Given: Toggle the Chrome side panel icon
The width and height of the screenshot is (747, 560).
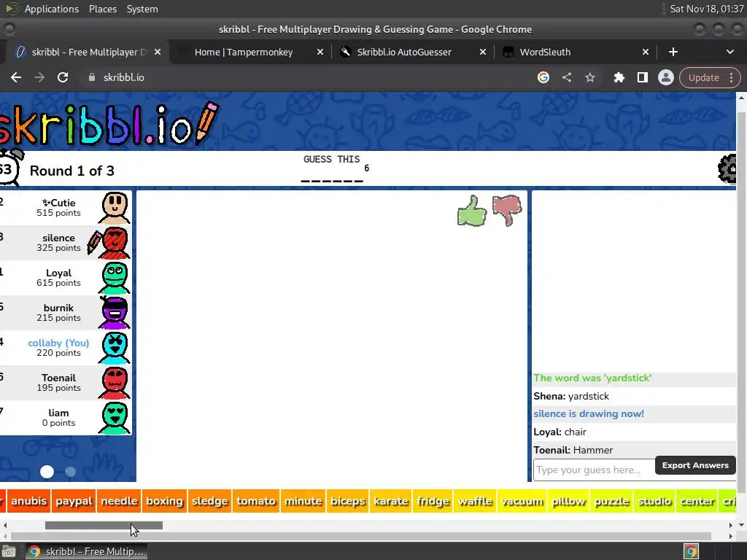Looking at the screenshot, I should click(642, 77).
